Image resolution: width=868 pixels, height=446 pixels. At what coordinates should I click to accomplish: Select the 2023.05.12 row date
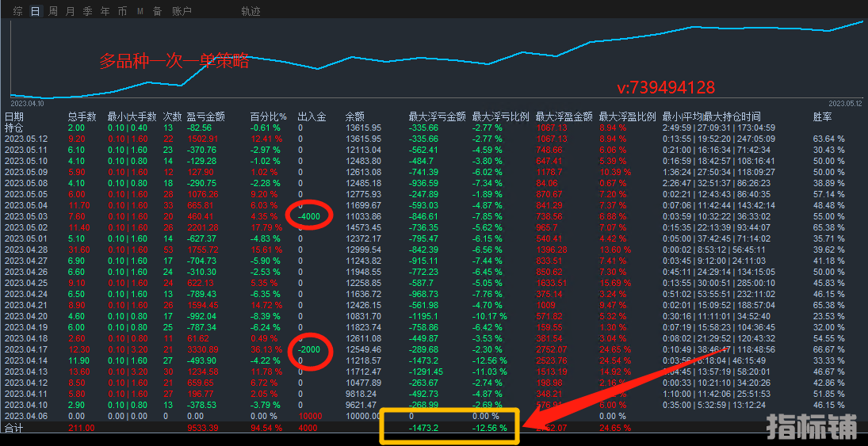pyautogui.click(x=26, y=139)
